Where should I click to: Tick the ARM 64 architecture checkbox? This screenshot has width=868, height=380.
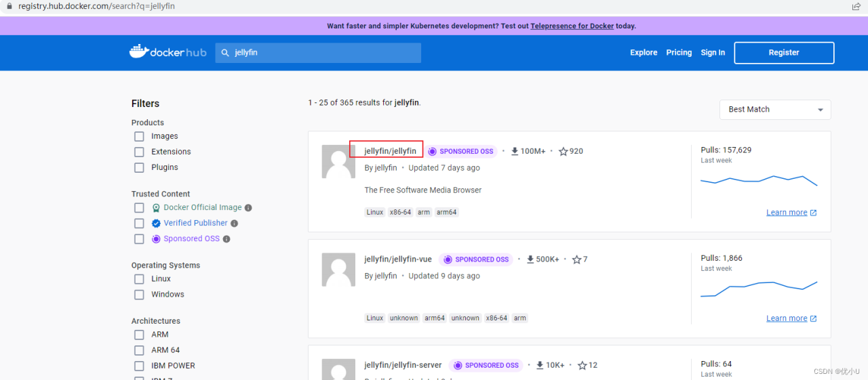point(139,350)
